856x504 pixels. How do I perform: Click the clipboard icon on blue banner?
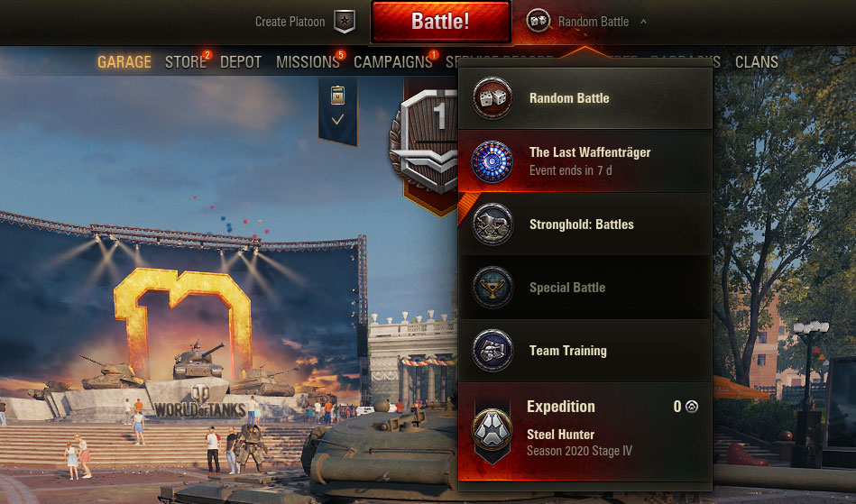click(338, 96)
